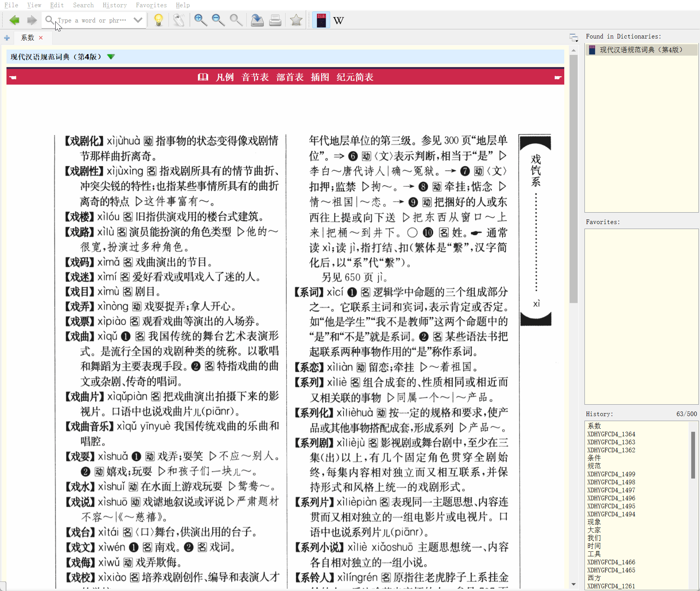Open the tab list icon at right
700x591 pixels.
(574, 37)
